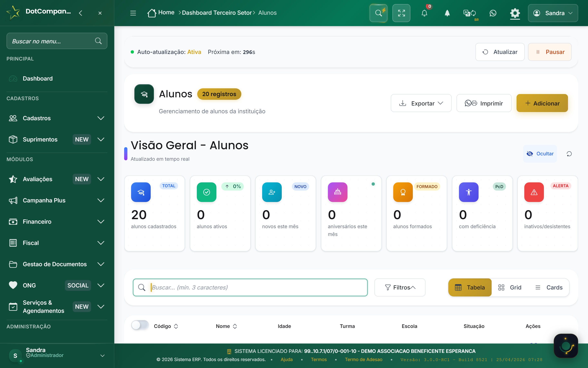Open the Ajuda footer link
The width and height of the screenshot is (588, 368).
(x=286, y=359)
